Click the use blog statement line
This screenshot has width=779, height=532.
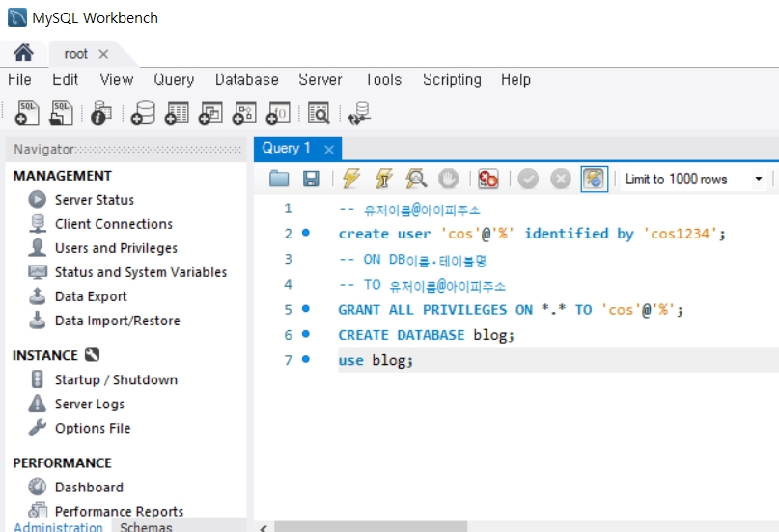376,360
